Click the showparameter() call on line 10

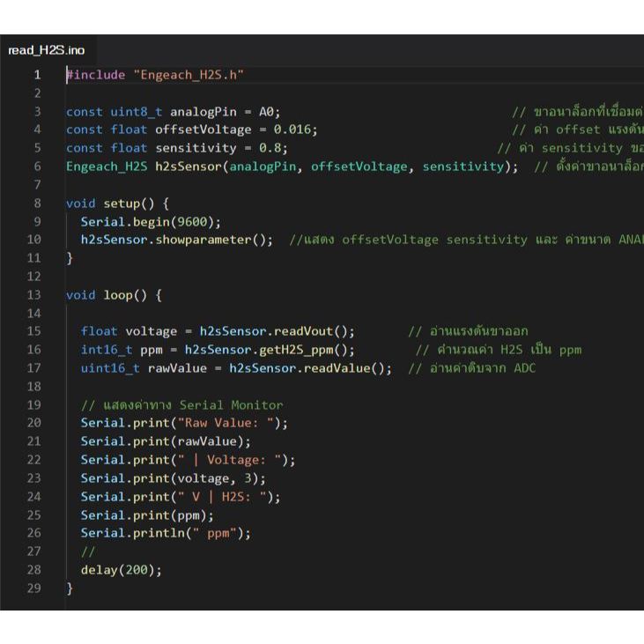pos(214,240)
